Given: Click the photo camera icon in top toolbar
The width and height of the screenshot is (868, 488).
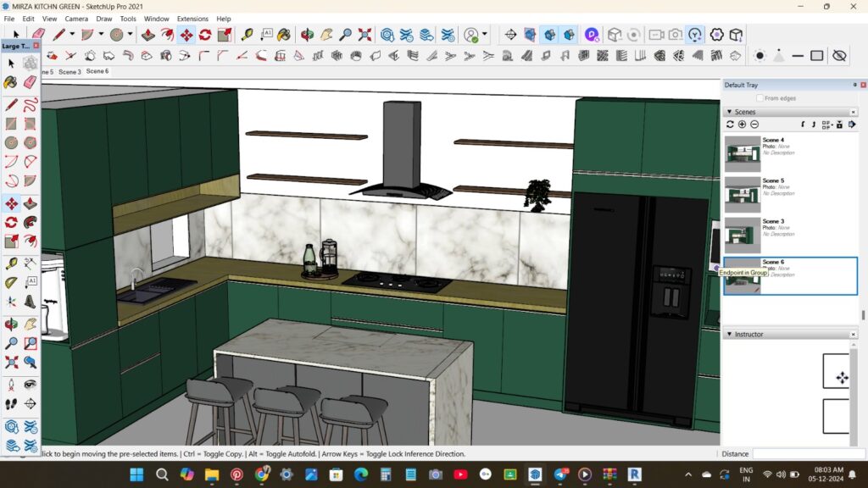Looking at the screenshot, I should tap(676, 34).
